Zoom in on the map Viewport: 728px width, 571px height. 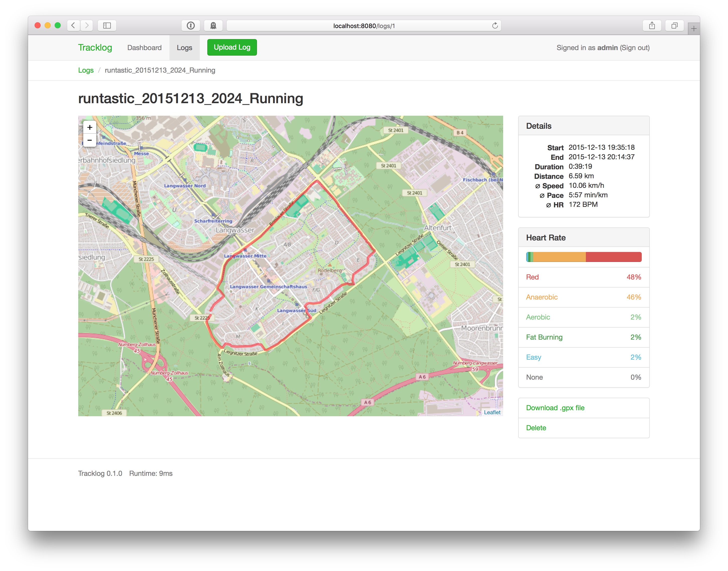(90, 127)
